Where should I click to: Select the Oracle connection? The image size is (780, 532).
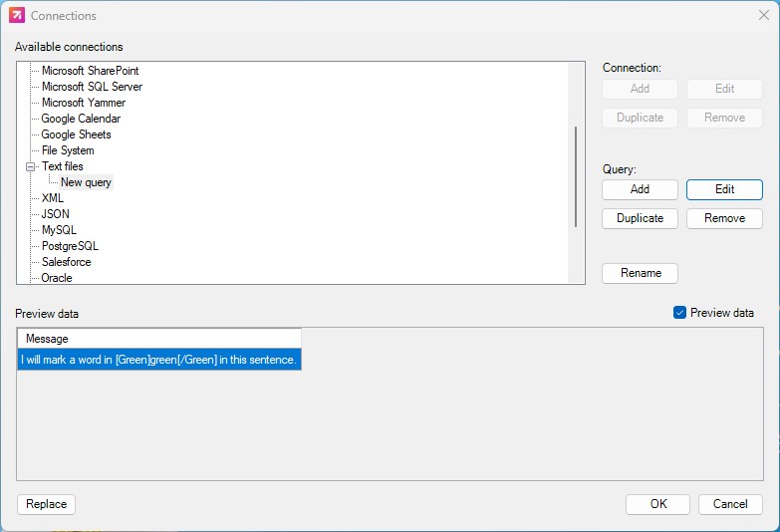coord(57,278)
